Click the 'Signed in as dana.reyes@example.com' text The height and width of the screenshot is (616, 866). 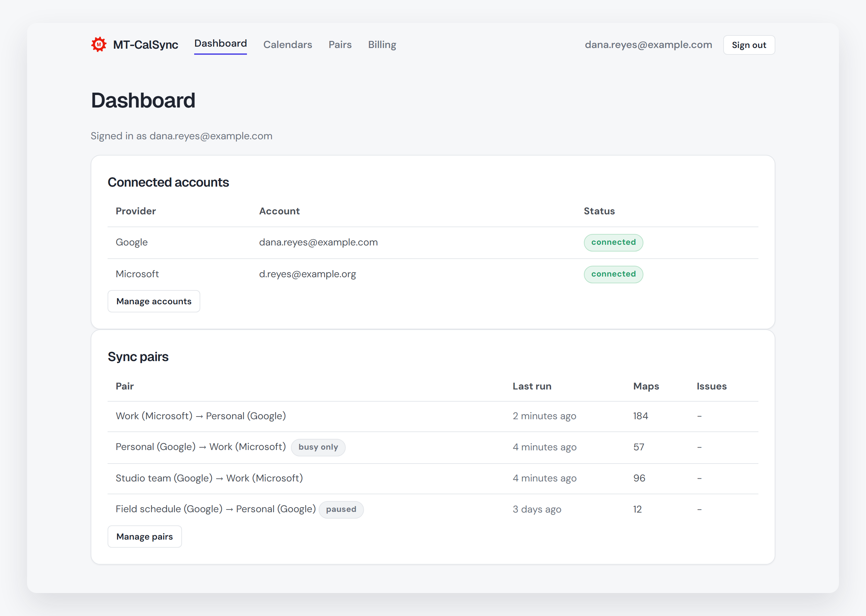tap(181, 136)
